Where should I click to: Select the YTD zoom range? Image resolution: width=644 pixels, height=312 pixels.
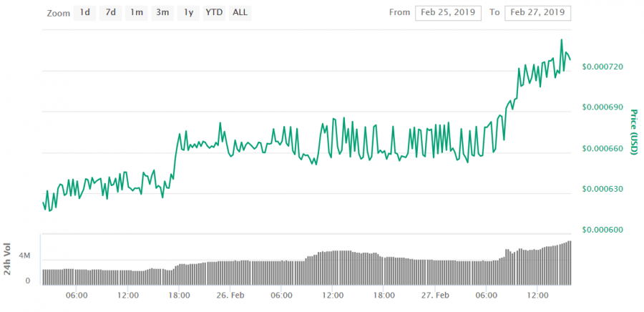pos(214,13)
